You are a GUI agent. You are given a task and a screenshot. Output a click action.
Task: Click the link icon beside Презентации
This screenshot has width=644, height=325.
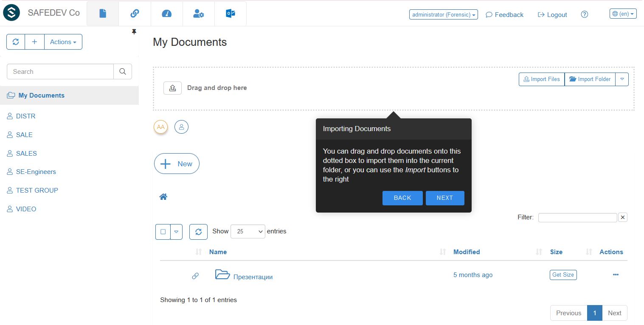click(195, 276)
